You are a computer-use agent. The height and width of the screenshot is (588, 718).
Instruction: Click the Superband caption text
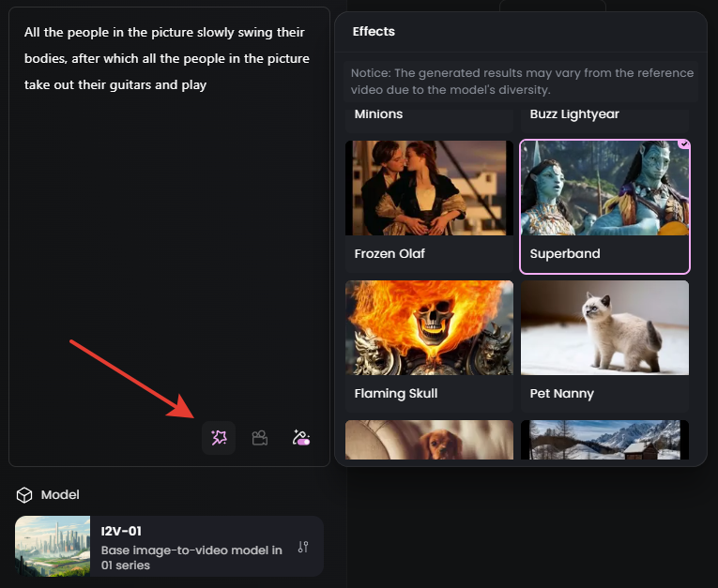point(565,253)
